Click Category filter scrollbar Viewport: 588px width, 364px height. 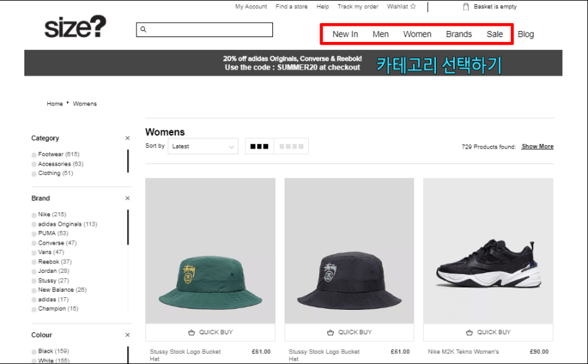tap(128, 161)
